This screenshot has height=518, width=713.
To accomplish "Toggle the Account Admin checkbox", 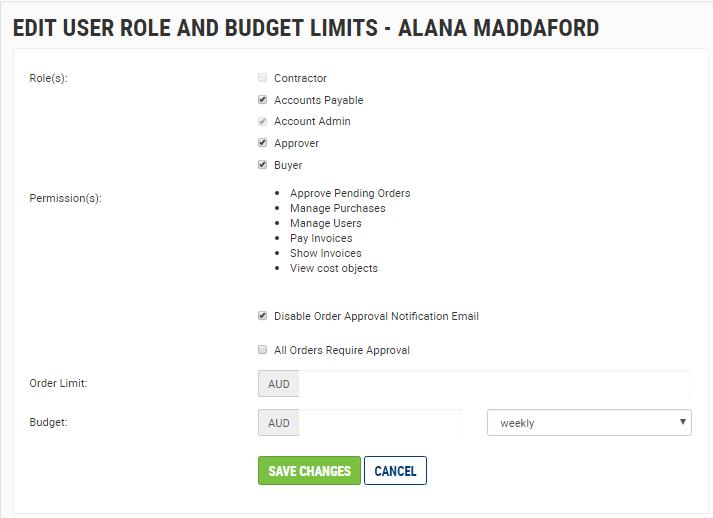I will (x=263, y=121).
